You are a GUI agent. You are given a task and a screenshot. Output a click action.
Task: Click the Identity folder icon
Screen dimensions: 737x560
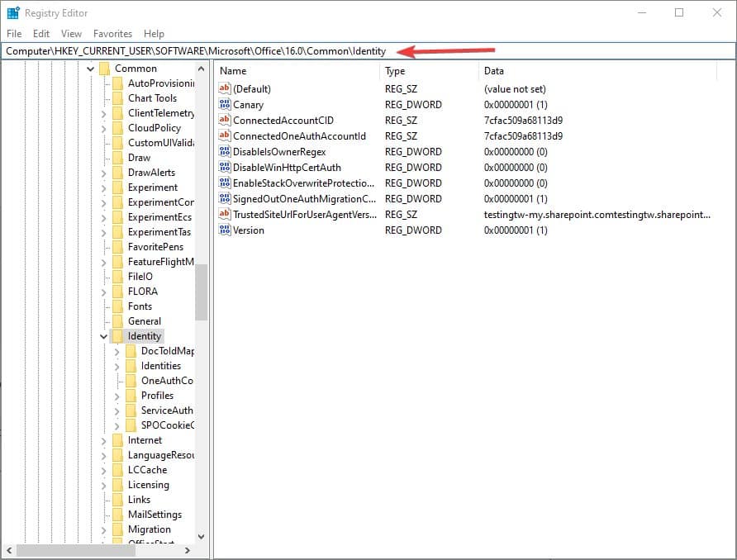(117, 336)
